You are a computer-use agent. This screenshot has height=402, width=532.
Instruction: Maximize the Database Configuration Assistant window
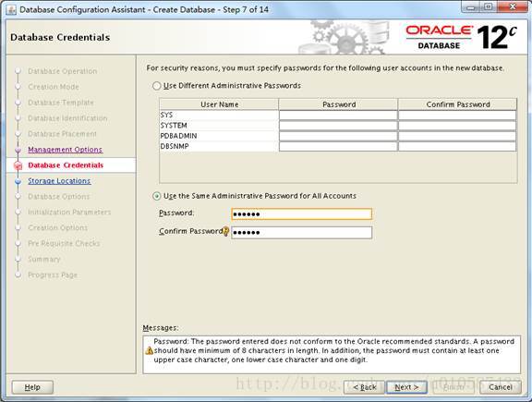coord(488,7)
